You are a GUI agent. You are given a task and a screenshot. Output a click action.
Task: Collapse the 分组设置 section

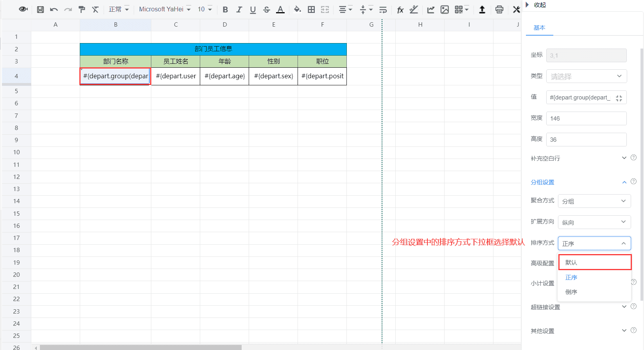coord(624,182)
